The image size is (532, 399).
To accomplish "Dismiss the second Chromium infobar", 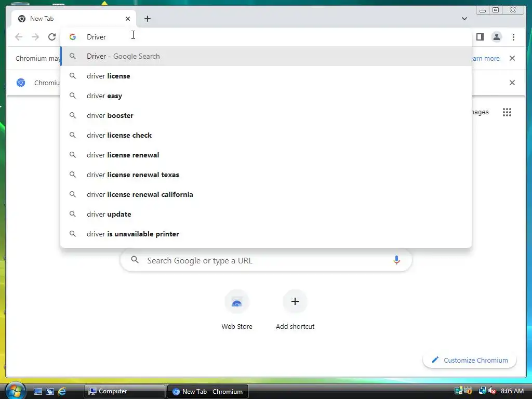I will [512, 83].
